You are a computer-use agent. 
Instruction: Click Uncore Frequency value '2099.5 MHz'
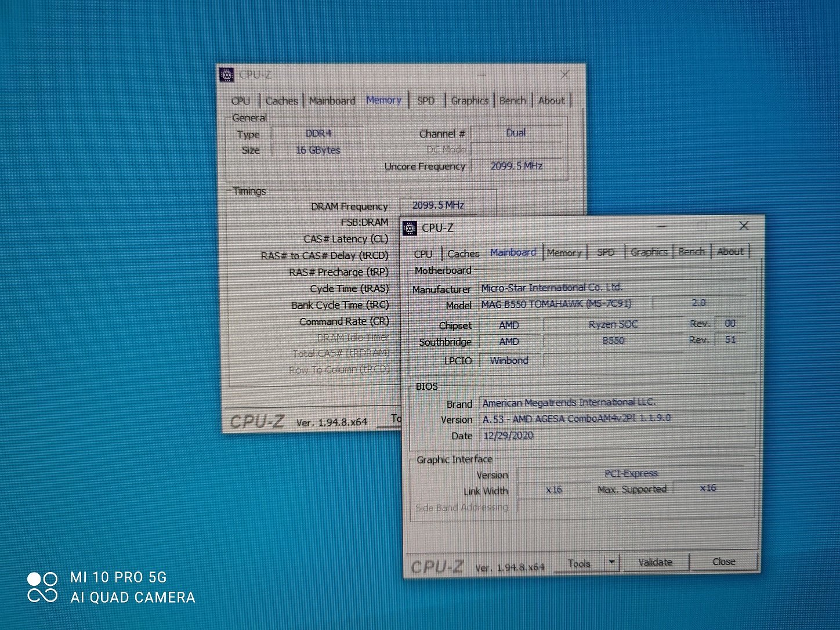tap(516, 166)
